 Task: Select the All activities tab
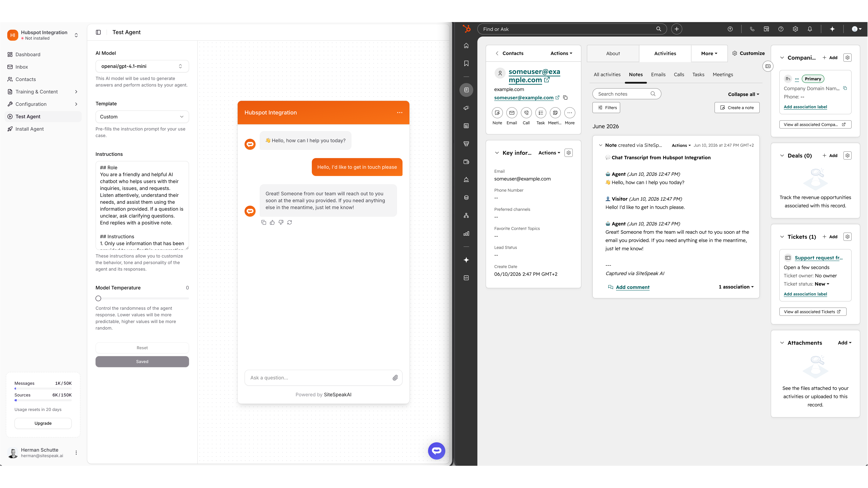(607, 74)
